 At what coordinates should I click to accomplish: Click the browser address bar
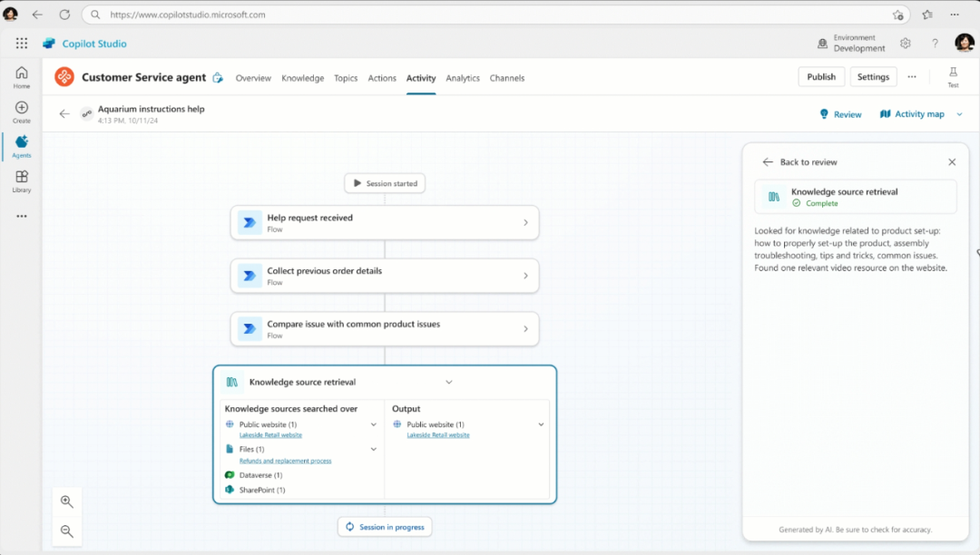point(495,15)
